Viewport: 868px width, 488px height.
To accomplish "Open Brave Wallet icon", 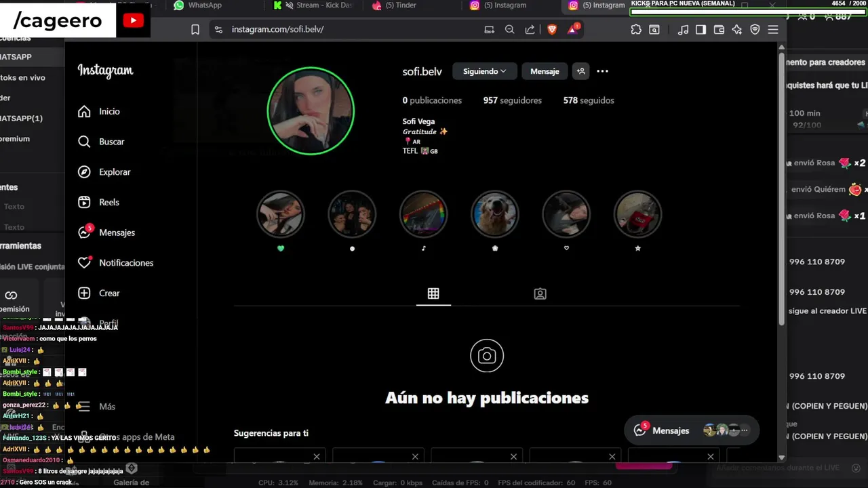I will pos(719,30).
